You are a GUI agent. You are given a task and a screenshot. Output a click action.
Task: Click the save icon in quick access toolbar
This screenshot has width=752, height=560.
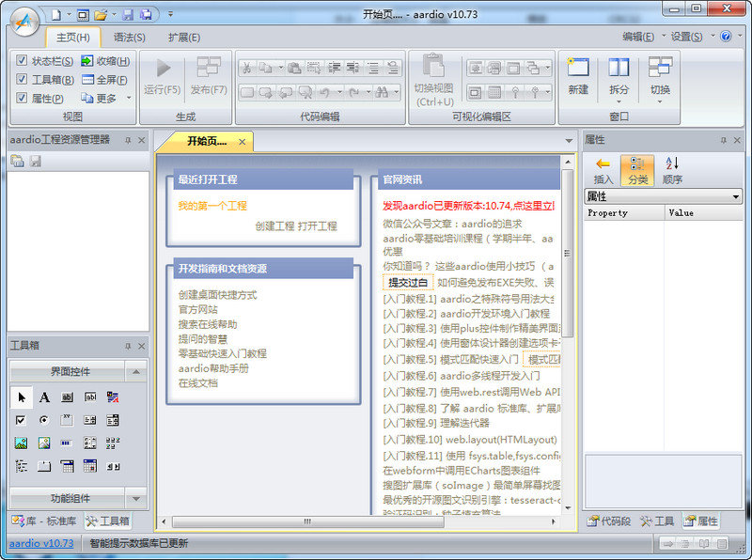(x=128, y=15)
